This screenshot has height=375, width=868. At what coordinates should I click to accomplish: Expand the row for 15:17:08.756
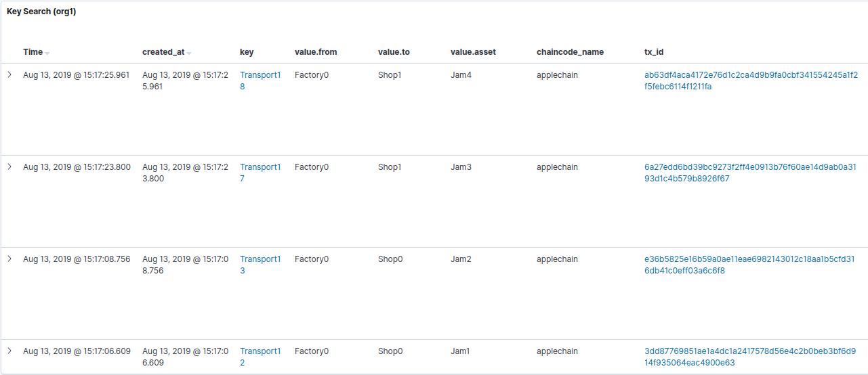[x=9, y=259]
